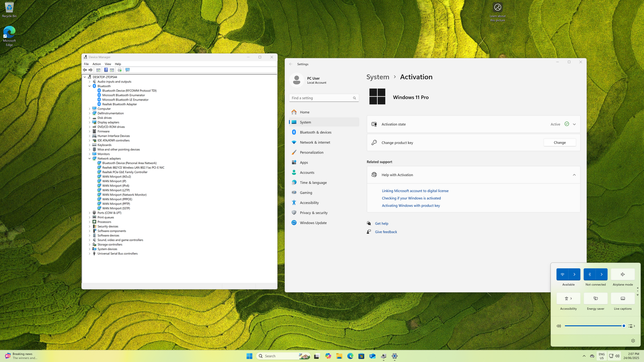Screen dimensions: 644x362
Task: Open Time & language settings
Action: click(324, 183)
